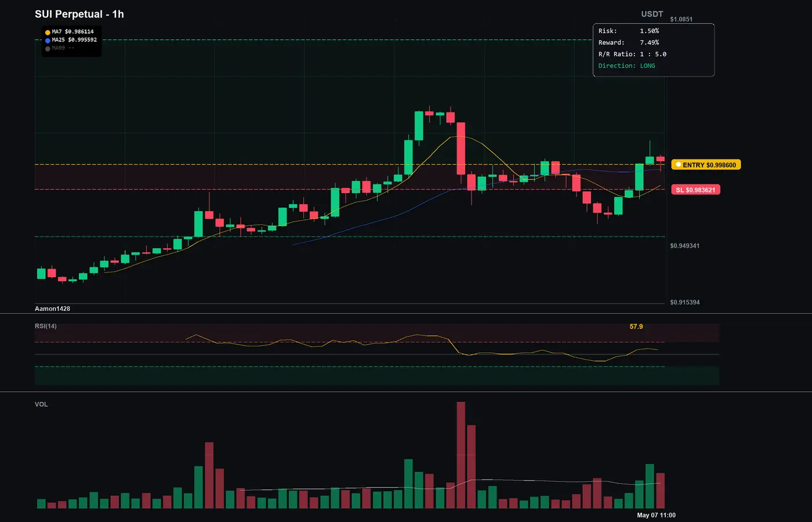Click the RSI(14) indicator label
Screen dimensions: 812x522
pyautogui.click(x=46, y=326)
